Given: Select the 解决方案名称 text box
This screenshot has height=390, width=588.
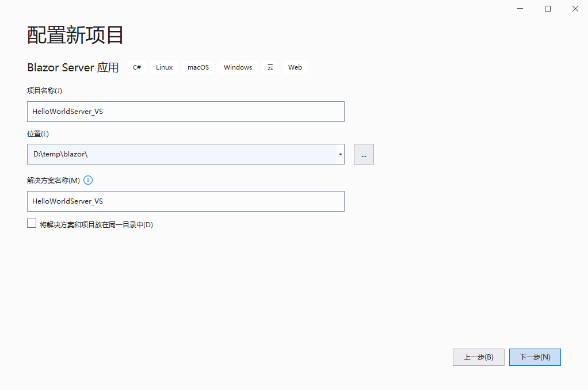Looking at the screenshot, I should 185,201.
